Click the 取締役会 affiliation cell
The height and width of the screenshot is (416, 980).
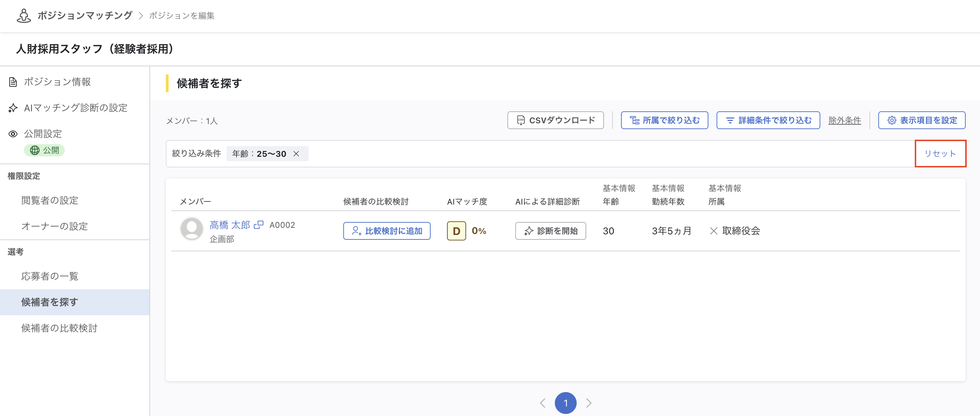click(x=741, y=231)
